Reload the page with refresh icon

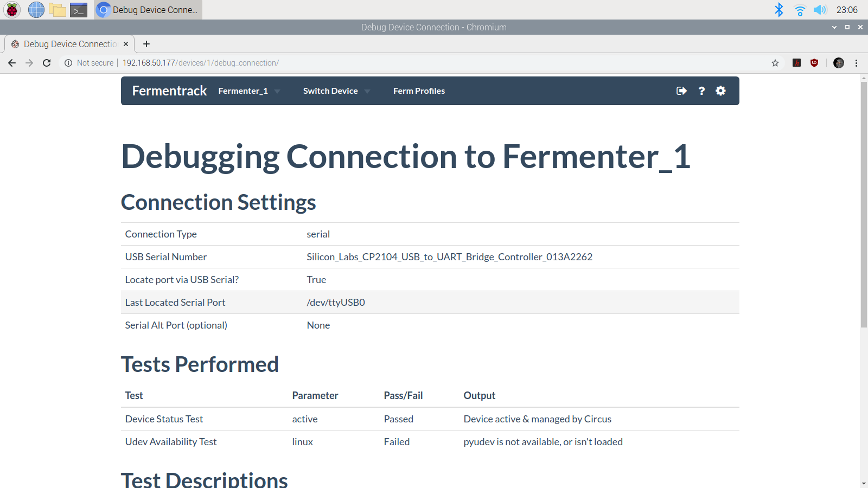click(x=47, y=63)
